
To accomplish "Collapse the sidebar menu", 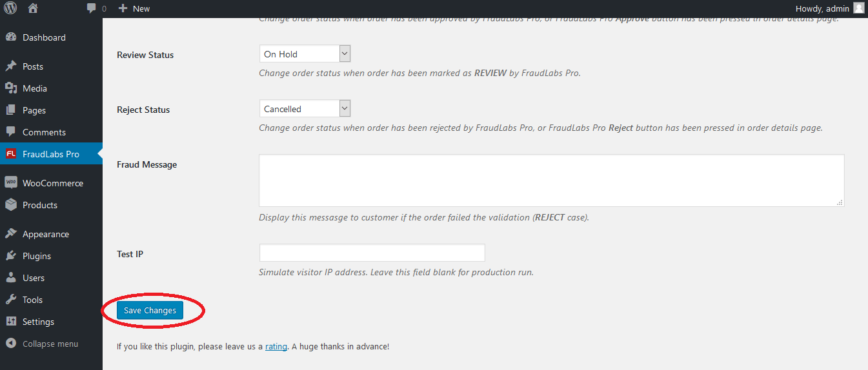I will [43, 344].
